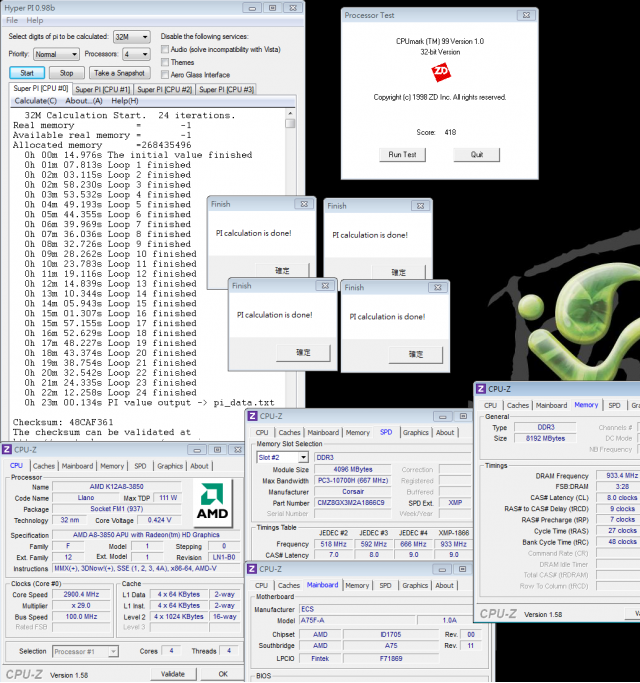Select the Super PI [CPU #0] tab
The height and width of the screenshot is (683, 640).
click(41, 88)
